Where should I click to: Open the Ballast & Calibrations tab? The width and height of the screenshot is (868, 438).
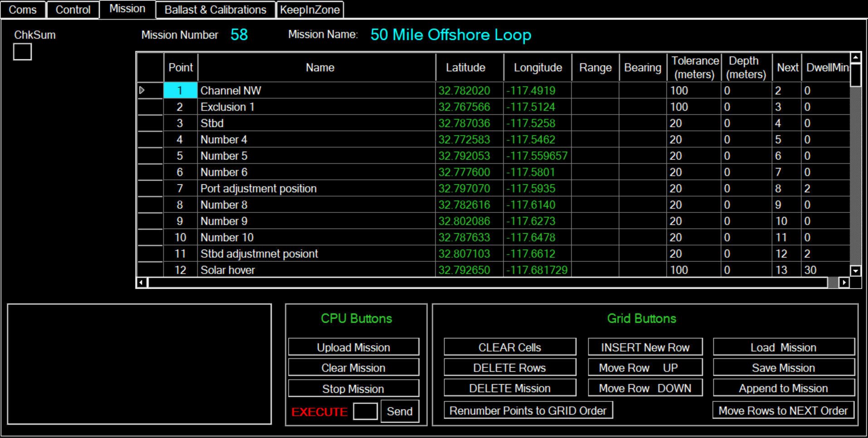click(x=215, y=10)
